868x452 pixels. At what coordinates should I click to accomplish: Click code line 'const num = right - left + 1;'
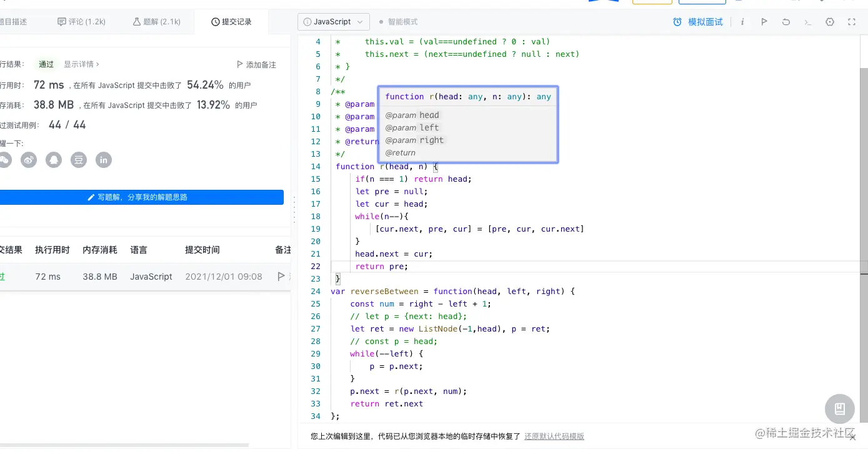tap(421, 304)
